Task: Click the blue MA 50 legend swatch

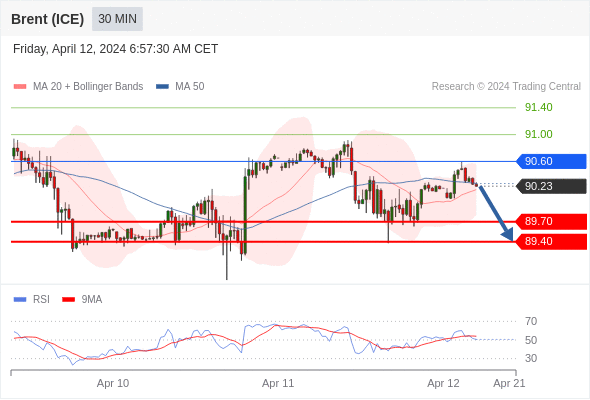Action: point(163,87)
